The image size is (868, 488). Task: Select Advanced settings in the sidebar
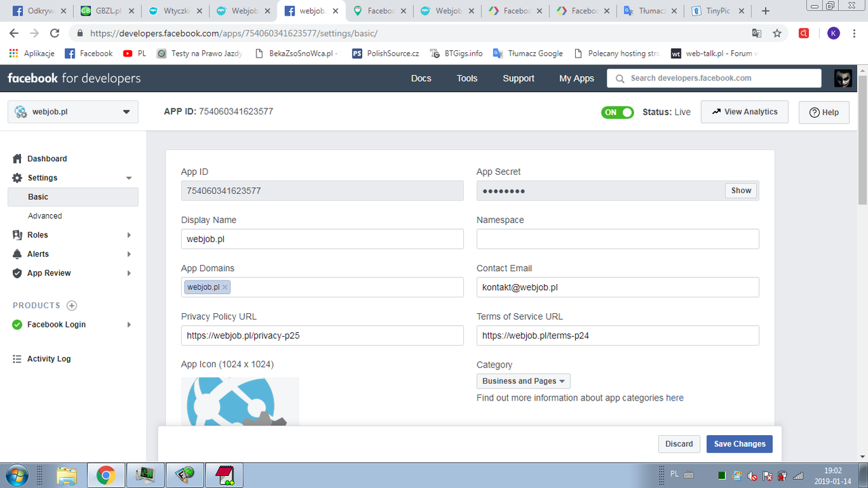point(45,216)
